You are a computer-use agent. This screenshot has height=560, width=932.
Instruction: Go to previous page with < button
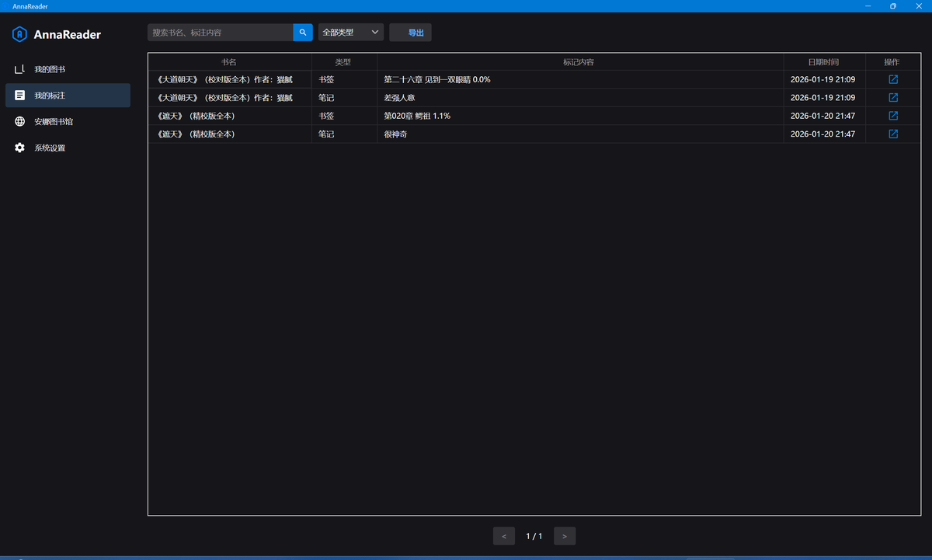504,536
